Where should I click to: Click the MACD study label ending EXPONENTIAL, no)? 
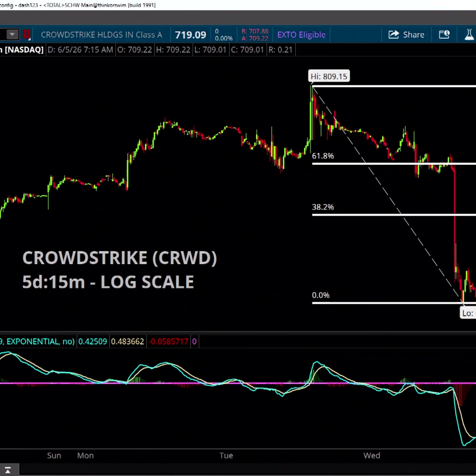click(37, 341)
